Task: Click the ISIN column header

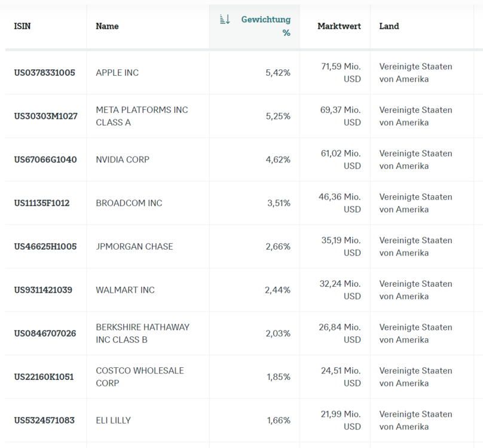Action: point(22,26)
